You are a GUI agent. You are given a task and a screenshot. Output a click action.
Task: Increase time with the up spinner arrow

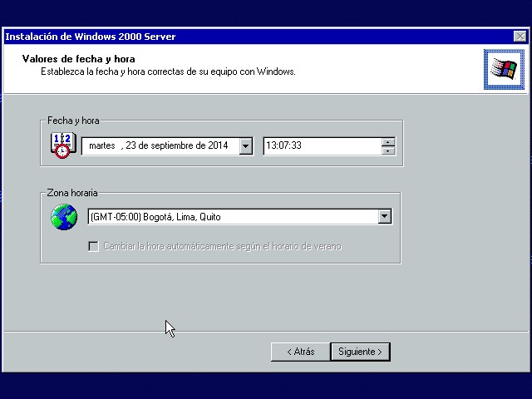[388, 142]
